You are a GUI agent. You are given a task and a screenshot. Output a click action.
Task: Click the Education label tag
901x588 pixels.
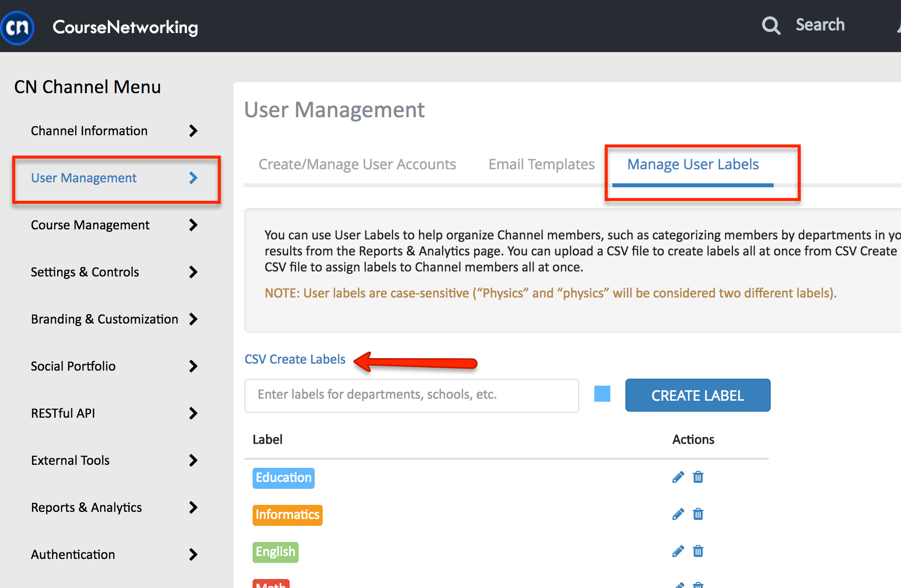(x=284, y=478)
